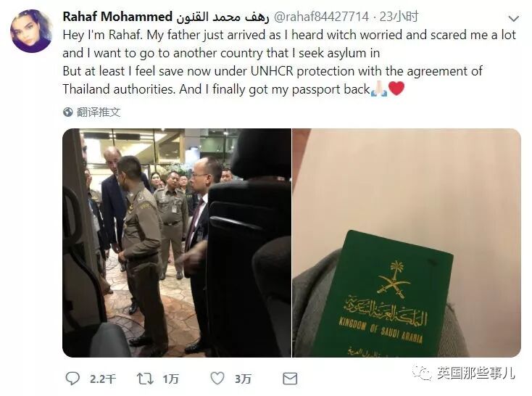Expand the tweet options chevron
The image size is (532, 396).
[514, 19]
